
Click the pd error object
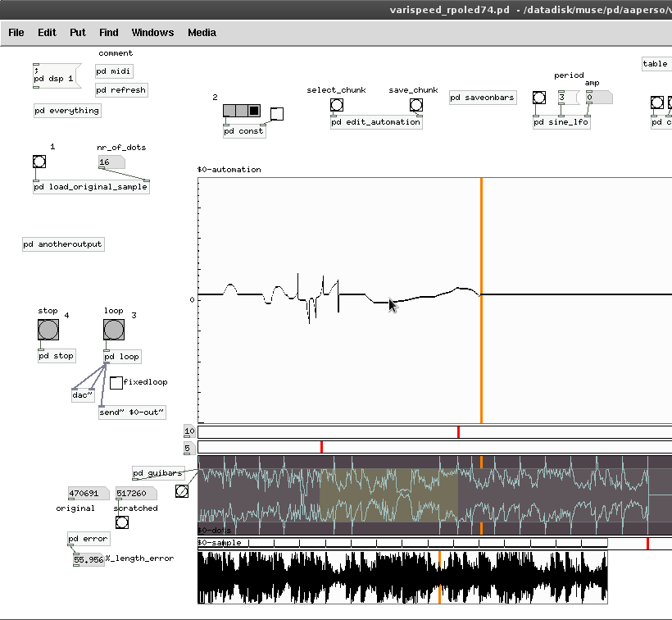[89, 539]
